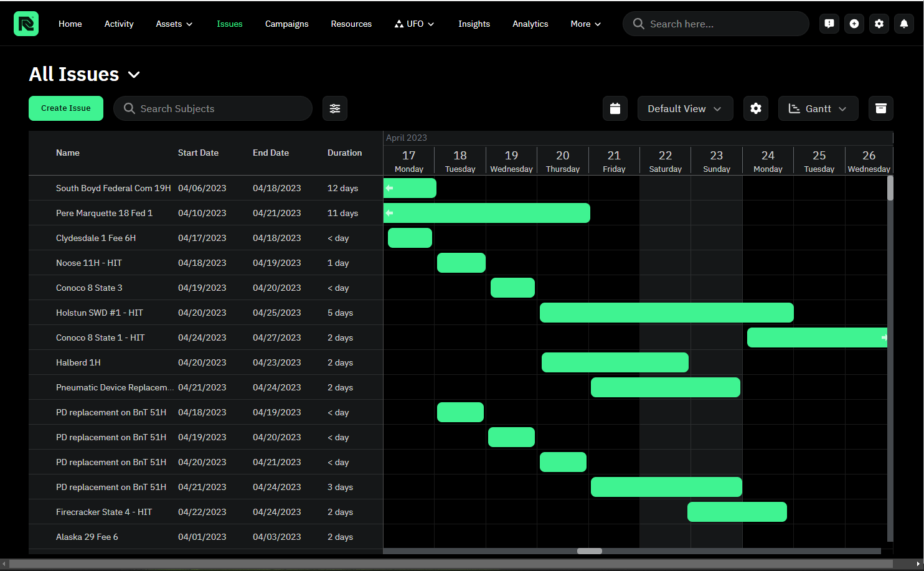Viewport: 924px width, 571px height.
Task: Open the header settings gear icon
Action: pos(879,24)
